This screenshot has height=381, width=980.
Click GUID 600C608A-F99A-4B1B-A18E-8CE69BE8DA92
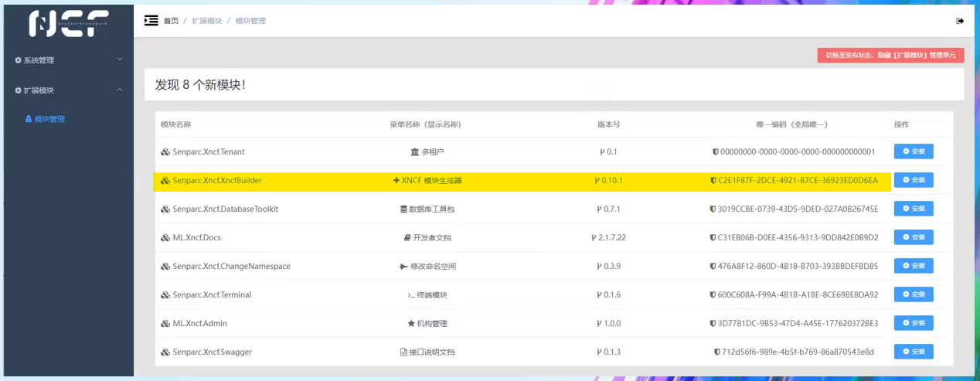pyautogui.click(x=798, y=295)
